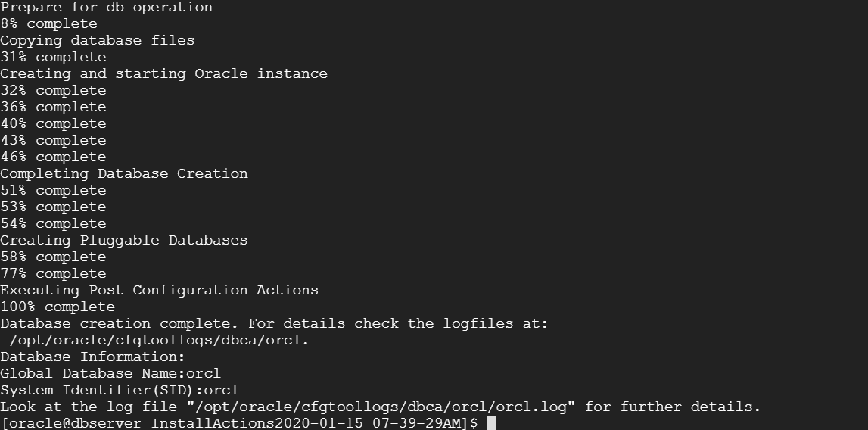Click "Executing Post Configuration Actions" text
This screenshot has width=868, height=430.
click(159, 291)
